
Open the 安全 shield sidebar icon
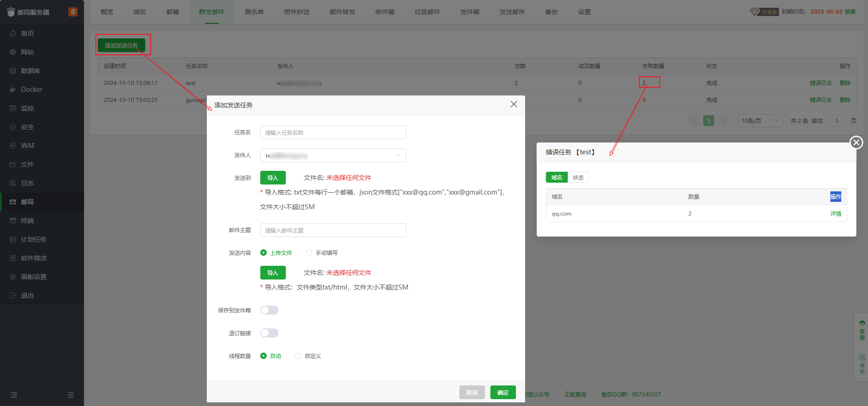(x=13, y=127)
